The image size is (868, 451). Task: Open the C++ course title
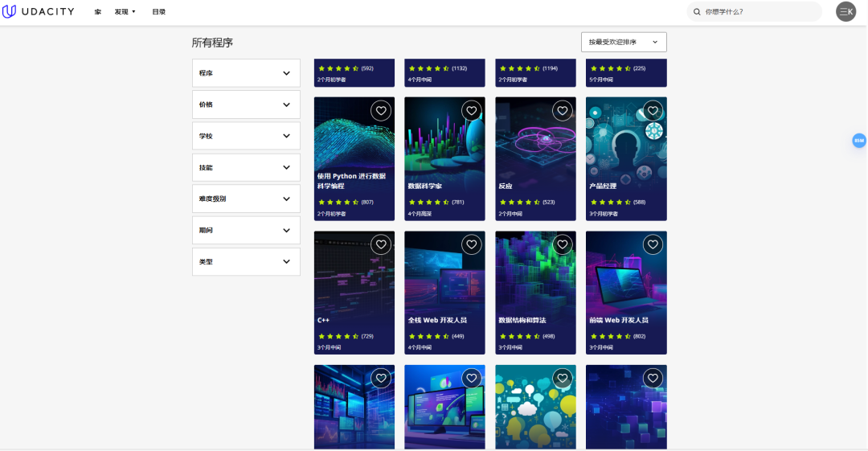point(323,320)
